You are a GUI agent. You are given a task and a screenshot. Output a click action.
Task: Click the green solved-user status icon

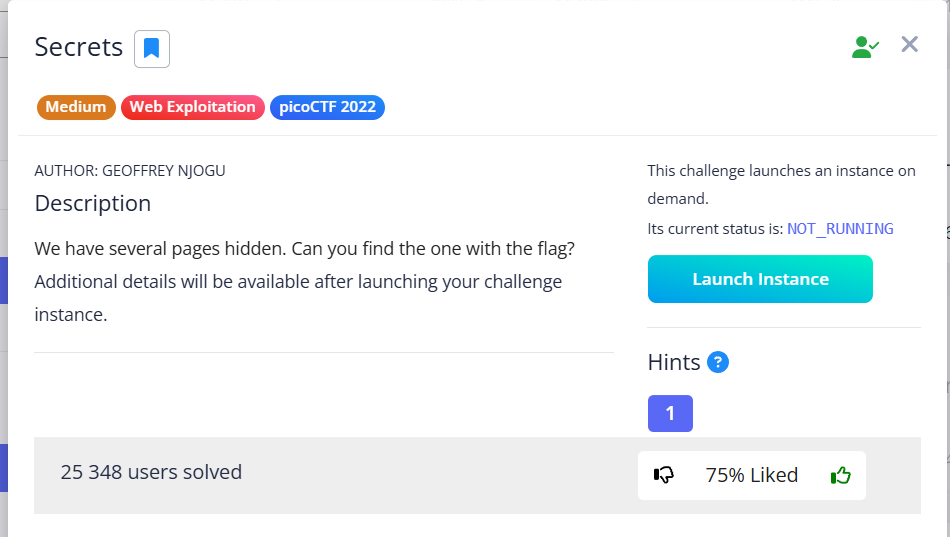(x=864, y=46)
